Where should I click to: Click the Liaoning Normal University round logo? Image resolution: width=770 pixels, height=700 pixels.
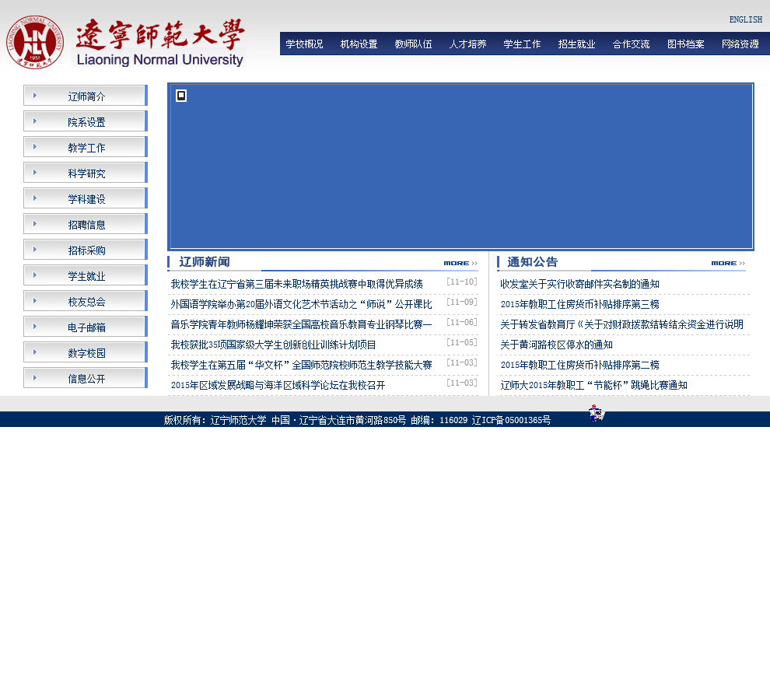(x=34, y=42)
